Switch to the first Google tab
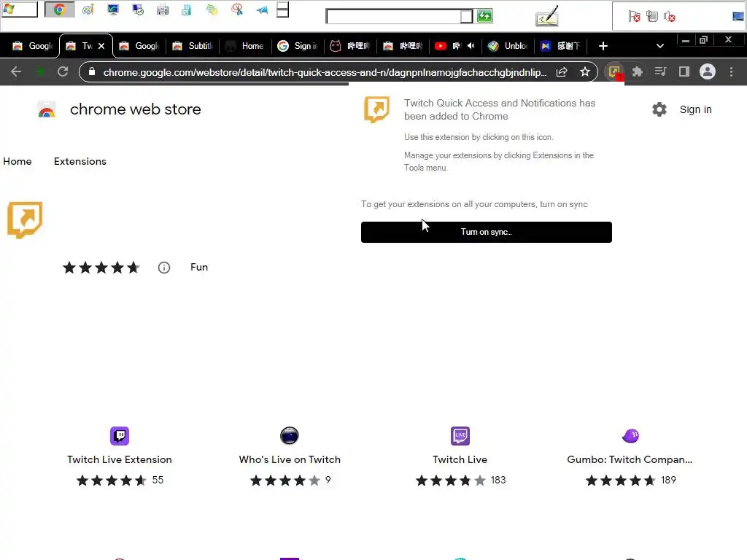The image size is (747, 560). (32, 46)
